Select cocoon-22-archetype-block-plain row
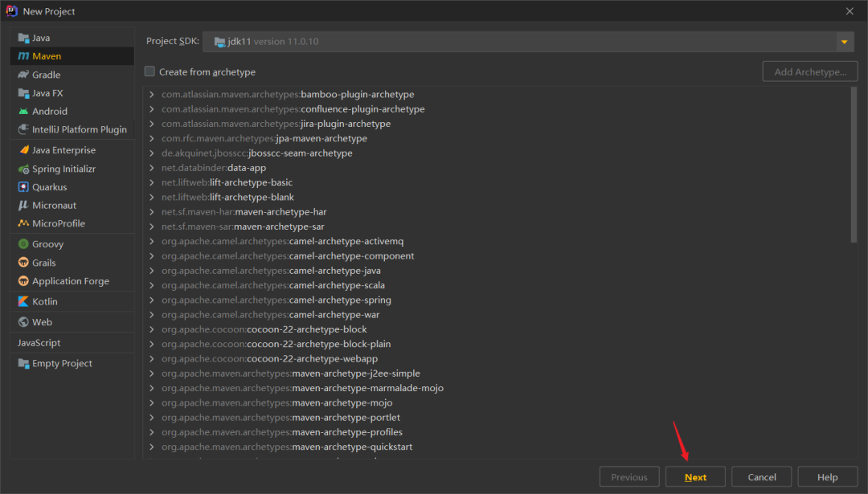The width and height of the screenshot is (868, 494). 497,344
